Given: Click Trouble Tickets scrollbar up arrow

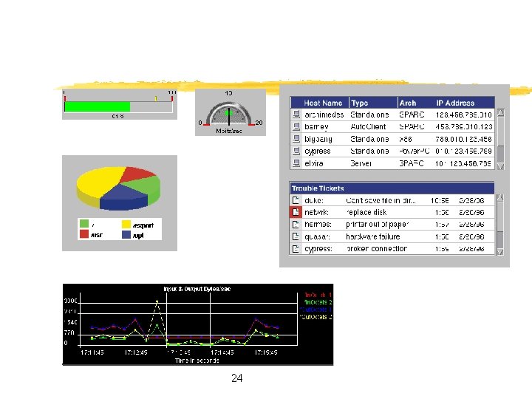Looking at the screenshot, I should (500, 198).
